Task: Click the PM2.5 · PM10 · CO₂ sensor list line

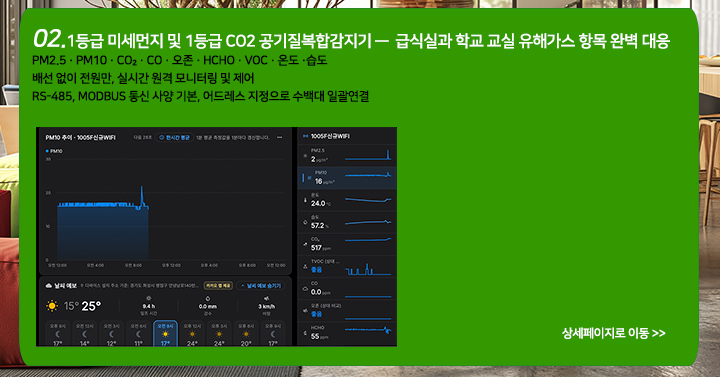Action: click(180, 60)
